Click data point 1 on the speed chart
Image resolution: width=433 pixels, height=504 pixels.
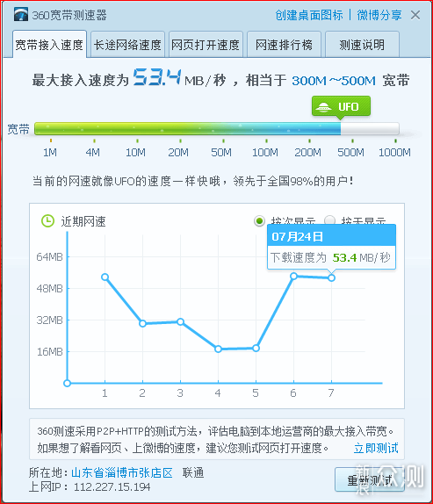pyautogui.click(x=105, y=277)
